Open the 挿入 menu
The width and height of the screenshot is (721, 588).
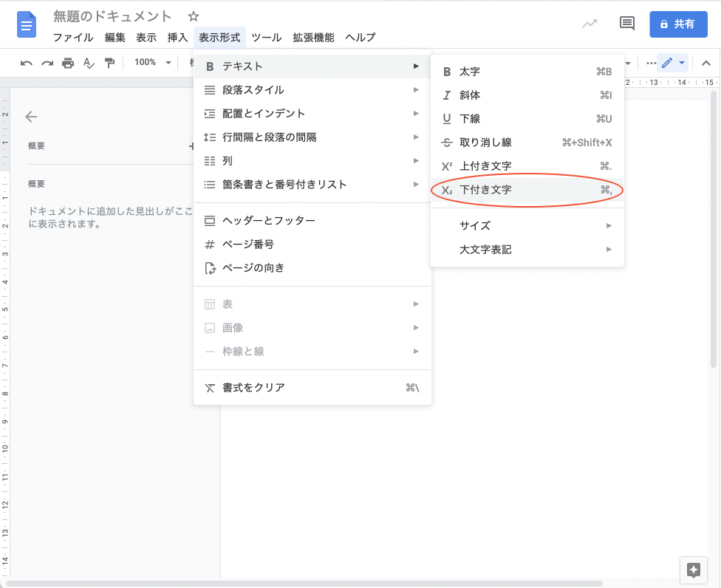[177, 38]
